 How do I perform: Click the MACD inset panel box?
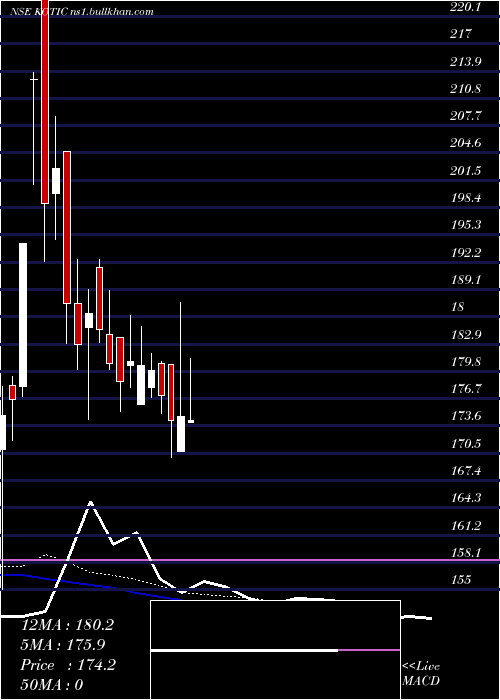click(275, 650)
